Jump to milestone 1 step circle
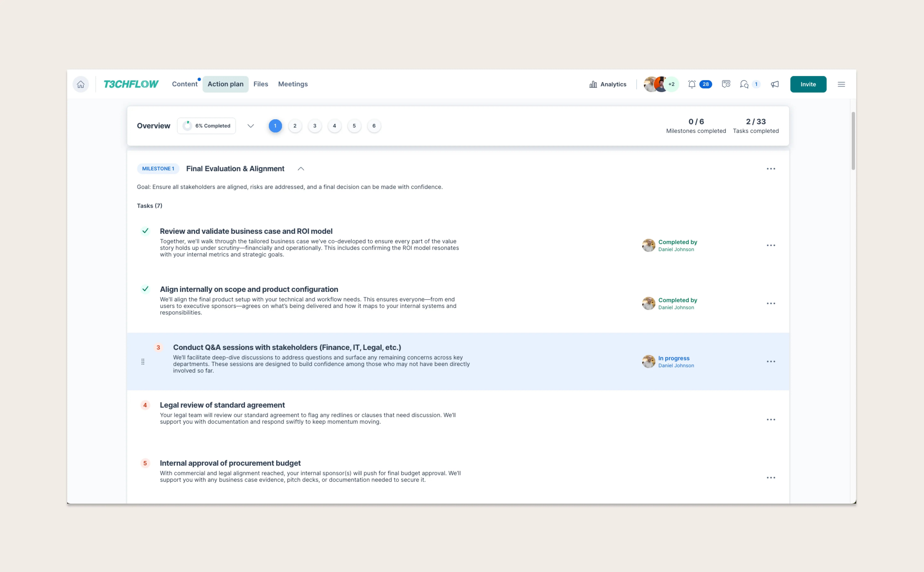The width and height of the screenshot is (924, 572). pyautogui.click(x=275, y=126)
